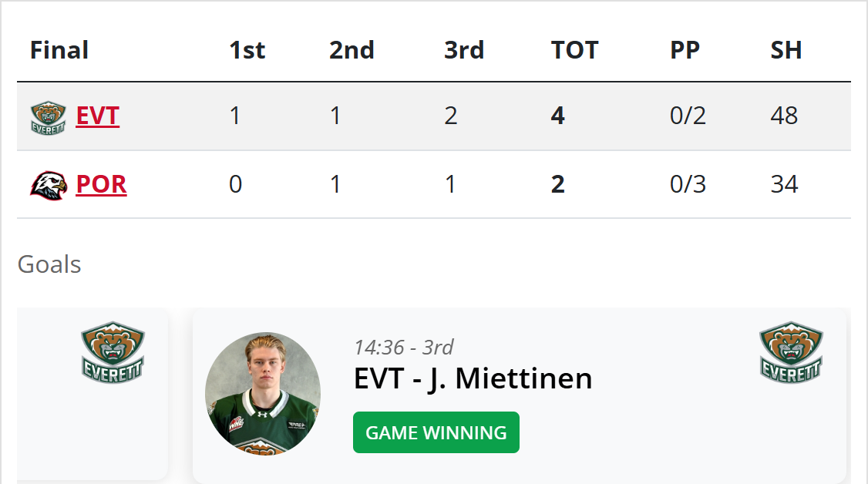Click the Everett logo beside the EVT link
Screen dimensions: 868x484
pyautogui.click(x=48, y=117)
